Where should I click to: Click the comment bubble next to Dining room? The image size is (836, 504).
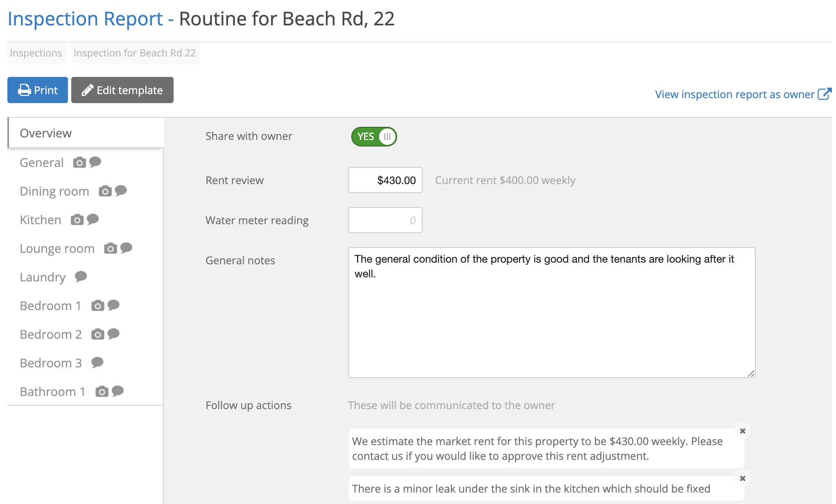pyautogui.click(x=121, y=191)
